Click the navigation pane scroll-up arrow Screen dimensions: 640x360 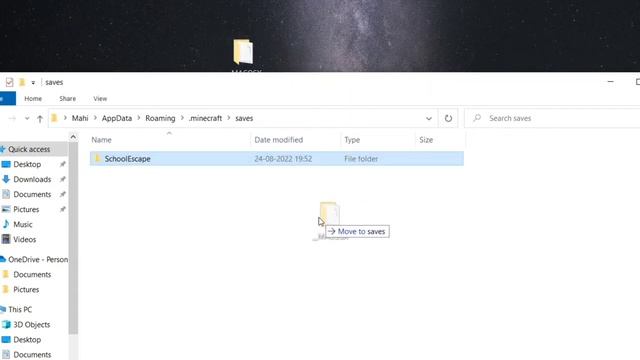(73, 137)
